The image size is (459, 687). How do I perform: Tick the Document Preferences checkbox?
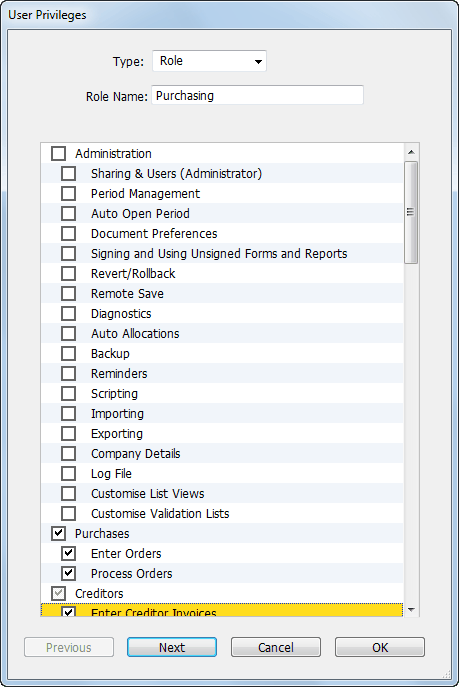[68, 234]
